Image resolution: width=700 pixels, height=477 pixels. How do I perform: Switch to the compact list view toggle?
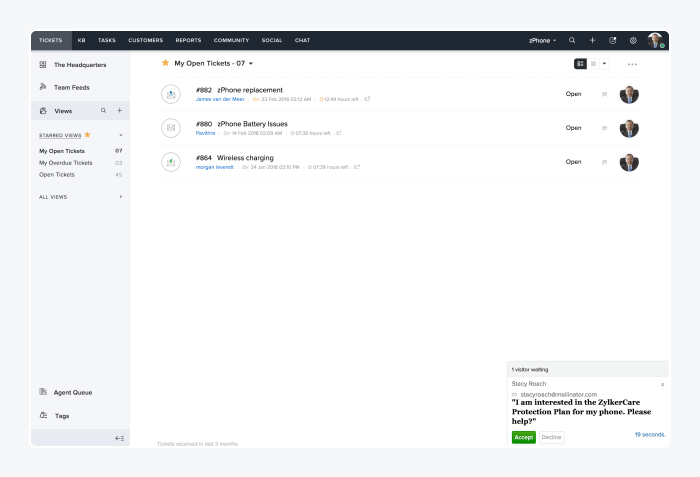[593, 64]
